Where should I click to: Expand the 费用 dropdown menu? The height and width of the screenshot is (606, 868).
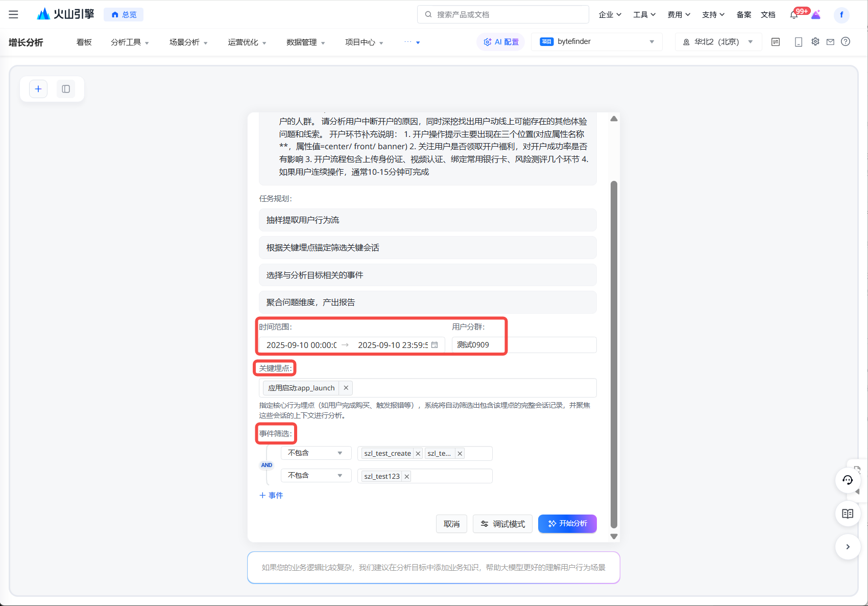pyautogui.click(x=679, y=15)
